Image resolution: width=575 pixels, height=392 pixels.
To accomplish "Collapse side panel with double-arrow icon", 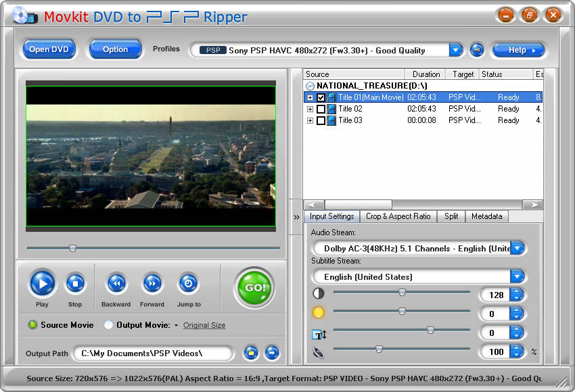I will [x=297, y=217].
